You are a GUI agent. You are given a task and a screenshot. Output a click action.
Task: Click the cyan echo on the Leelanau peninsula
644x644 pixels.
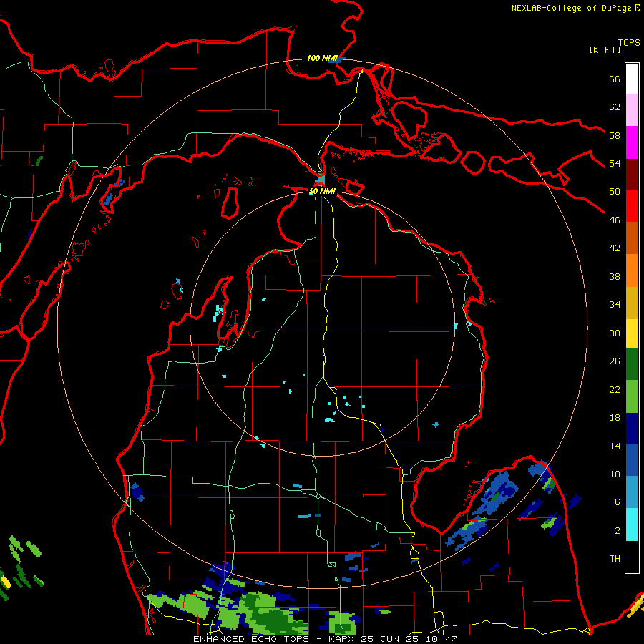(x=219, y=313)
